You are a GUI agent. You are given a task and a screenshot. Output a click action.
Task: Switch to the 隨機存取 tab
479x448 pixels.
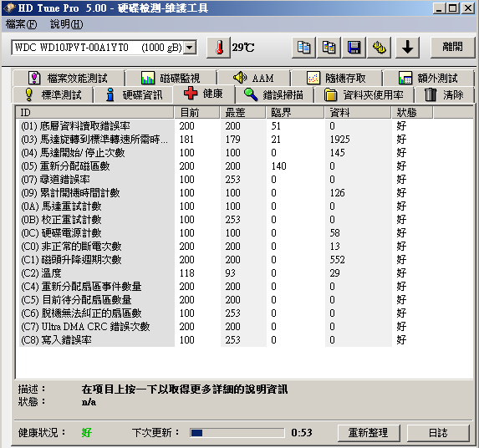tap(336, 79)
